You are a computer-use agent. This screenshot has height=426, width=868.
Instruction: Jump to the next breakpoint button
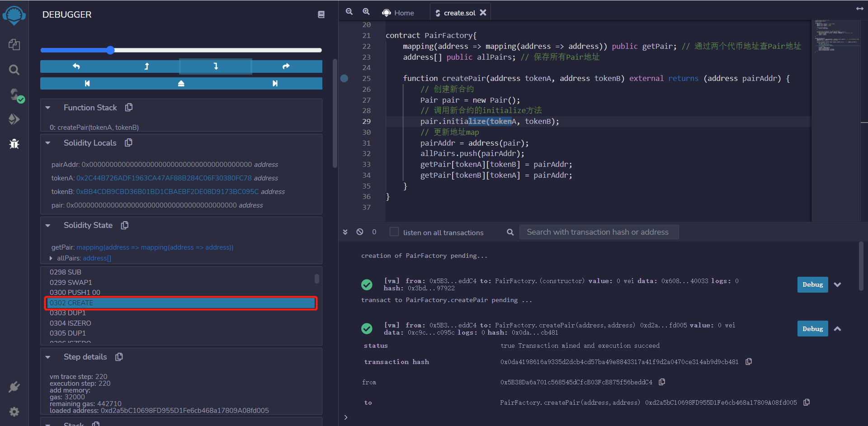point(275,84)
